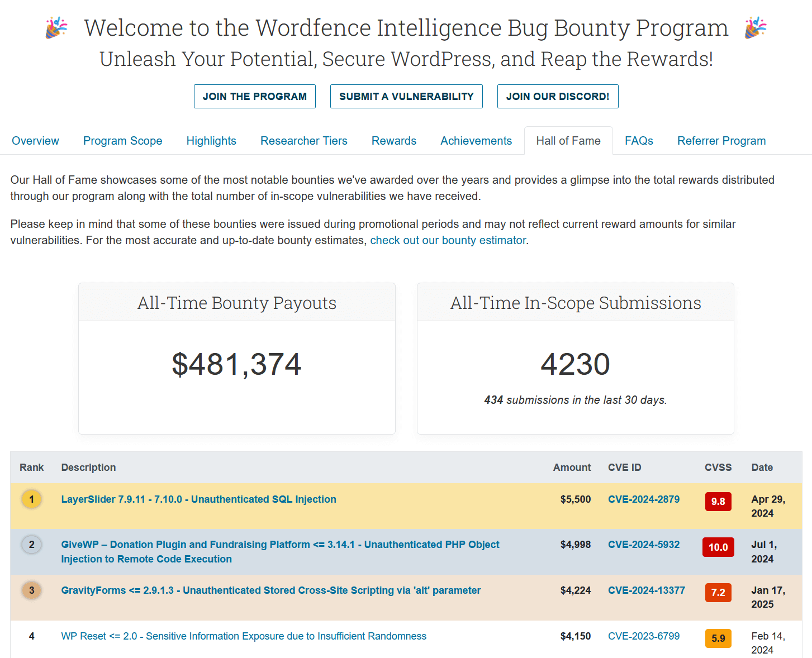Open the Referrer Program tab

721,141
